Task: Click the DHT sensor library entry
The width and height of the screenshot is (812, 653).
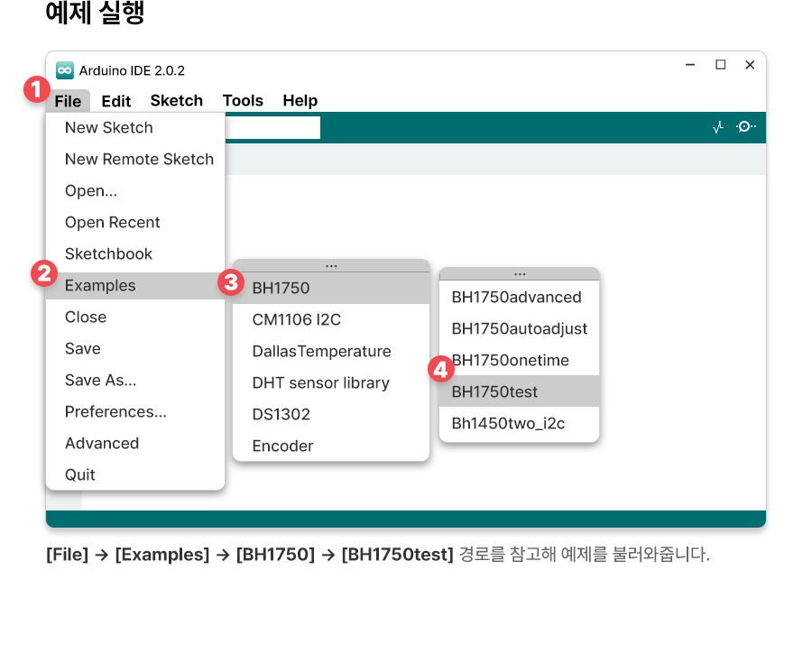Action: pos(320,383)
